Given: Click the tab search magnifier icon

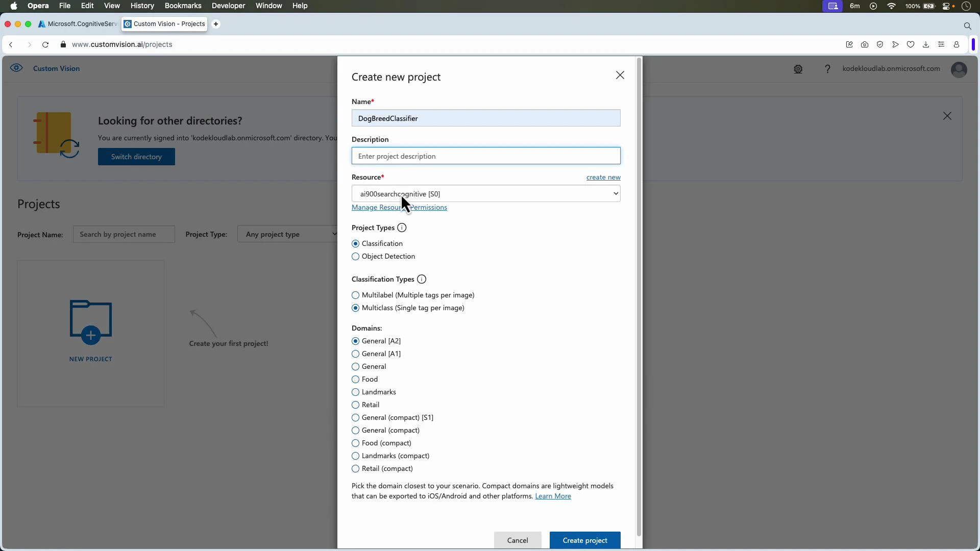Looking at the screenshot, I should [967, 26].
